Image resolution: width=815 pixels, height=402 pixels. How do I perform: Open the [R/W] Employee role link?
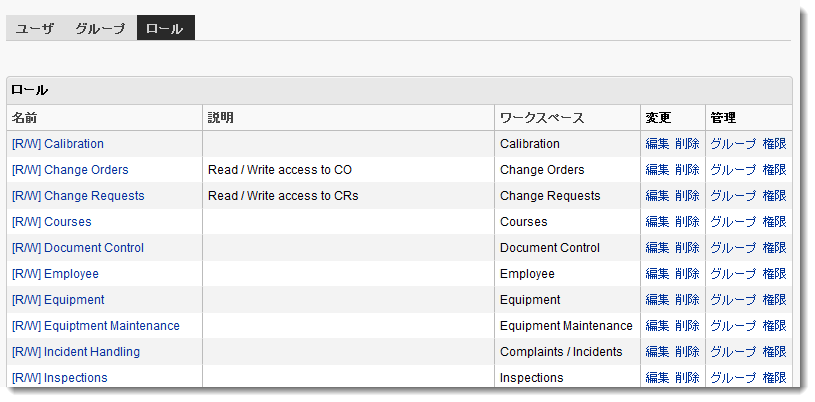pos(55,274)
